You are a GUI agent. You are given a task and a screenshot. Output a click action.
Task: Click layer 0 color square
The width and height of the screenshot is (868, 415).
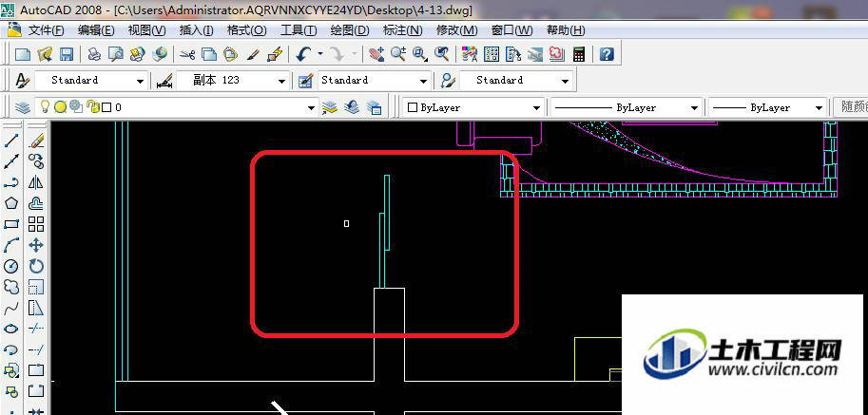pos(107,107)
